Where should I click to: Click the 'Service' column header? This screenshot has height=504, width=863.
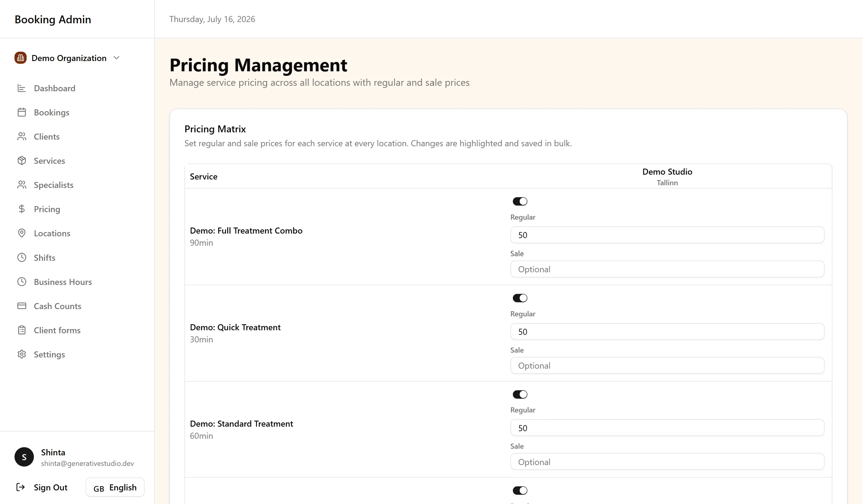pos(204,176)
